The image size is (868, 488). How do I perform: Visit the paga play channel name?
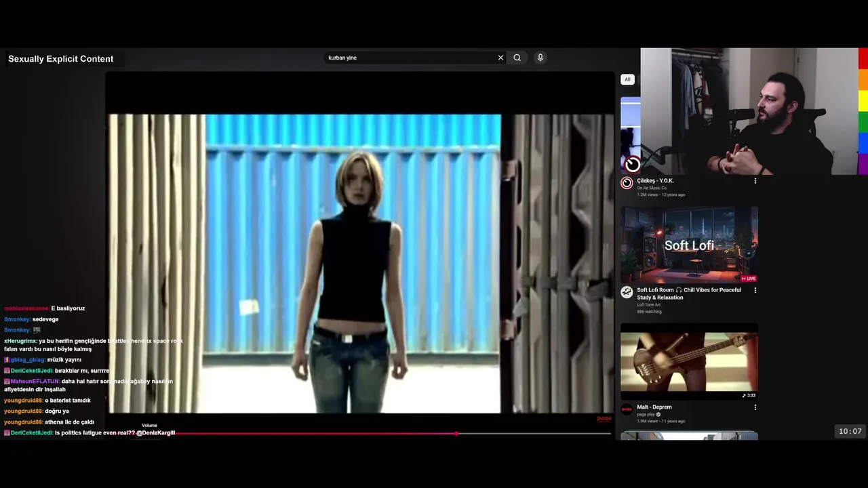[x=646, y=414]
